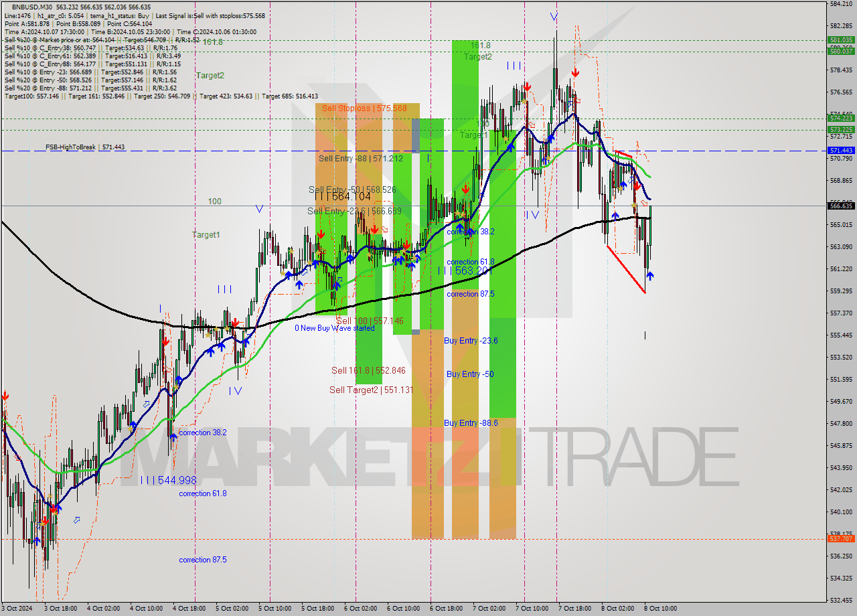Click the '3 Oct 2024' date on time axis
857x616 pixels.
coord(17,609)
